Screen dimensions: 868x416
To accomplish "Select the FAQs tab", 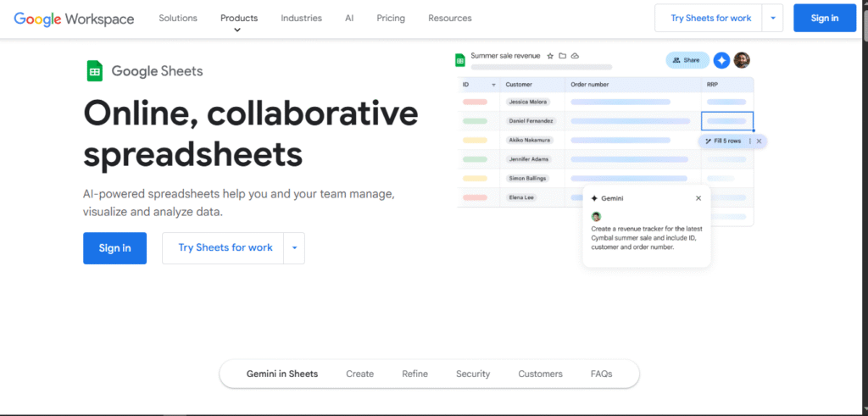I will click(601, 374).
